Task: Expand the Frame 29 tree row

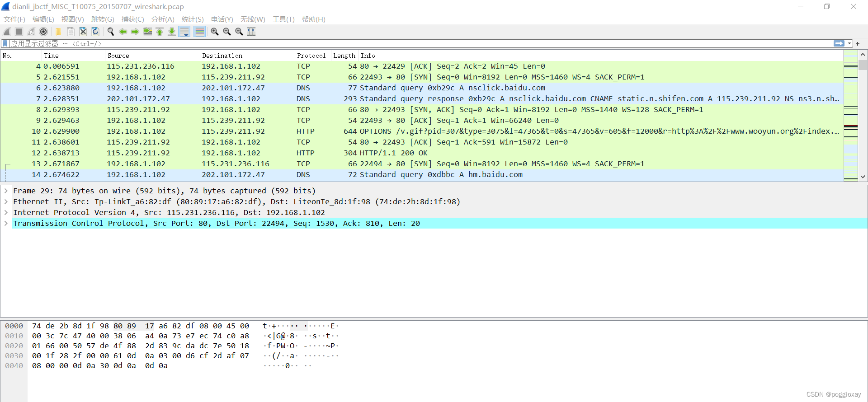Action: coord(6,191)
